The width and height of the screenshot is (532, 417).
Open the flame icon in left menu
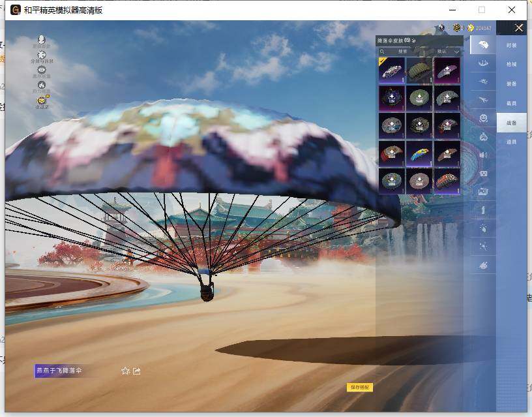(42, 85)
